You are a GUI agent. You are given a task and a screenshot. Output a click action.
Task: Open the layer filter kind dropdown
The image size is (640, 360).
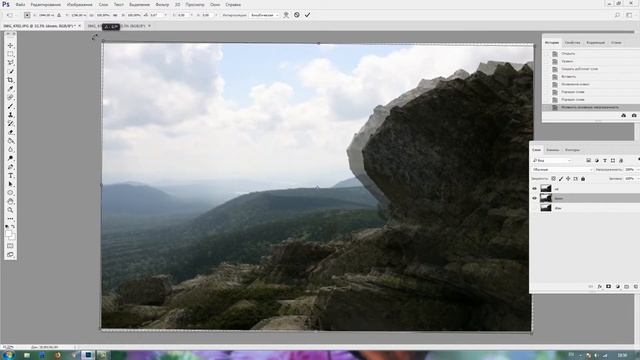click(551, 160)
